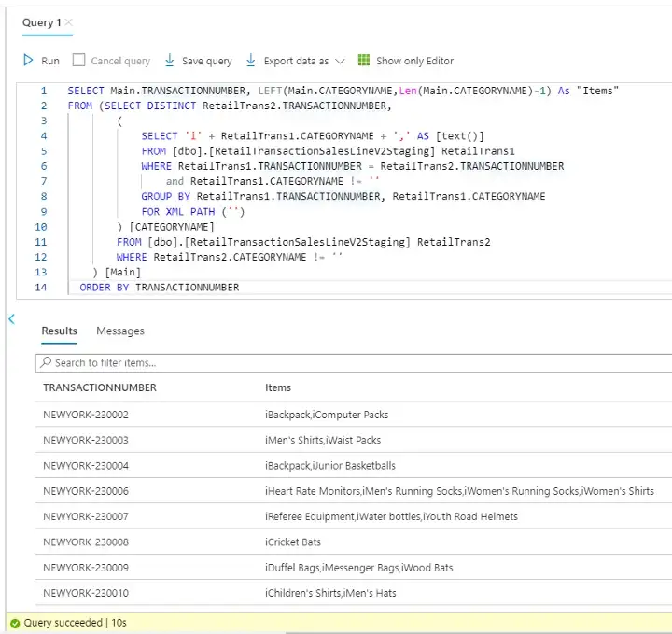
Task: Place cursor on ORDER BY TRANSACTIONNUMBER line
Action: click(x=160, y=288)
